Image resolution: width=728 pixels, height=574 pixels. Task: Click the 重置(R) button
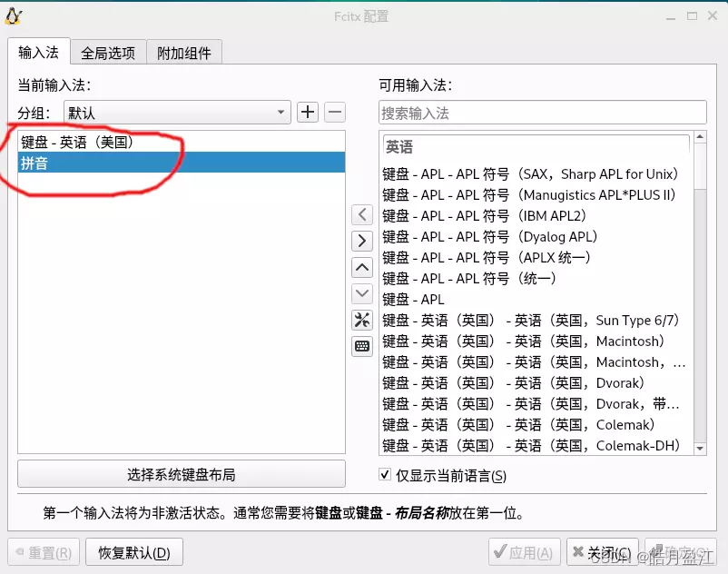tap(44, 552)
